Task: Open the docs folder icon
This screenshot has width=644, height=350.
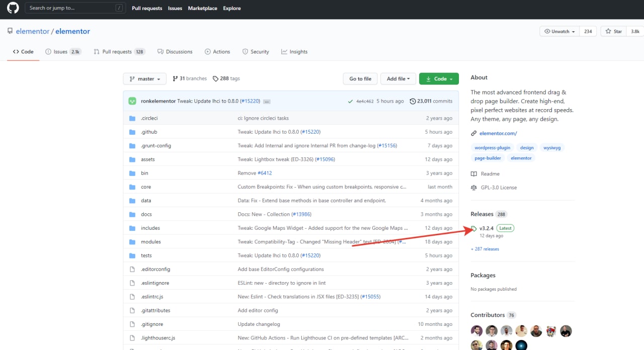Action: [132, 214]
